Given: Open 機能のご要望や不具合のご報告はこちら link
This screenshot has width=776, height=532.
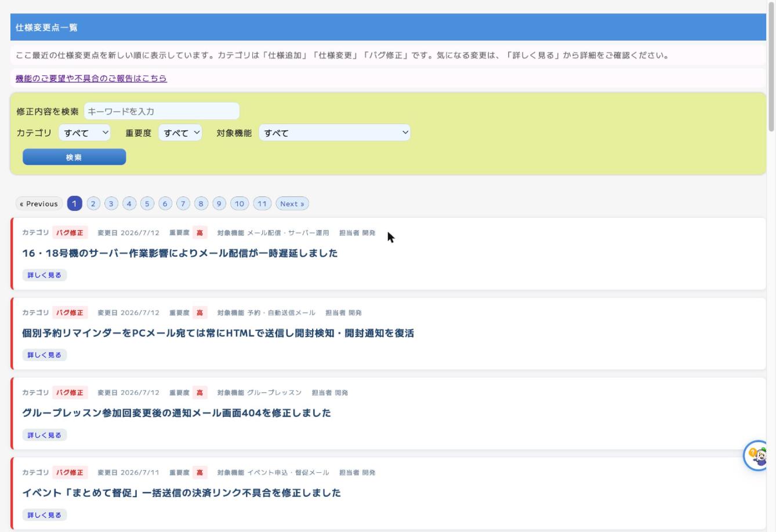Looking at the screenshot, I should point(91,78).
